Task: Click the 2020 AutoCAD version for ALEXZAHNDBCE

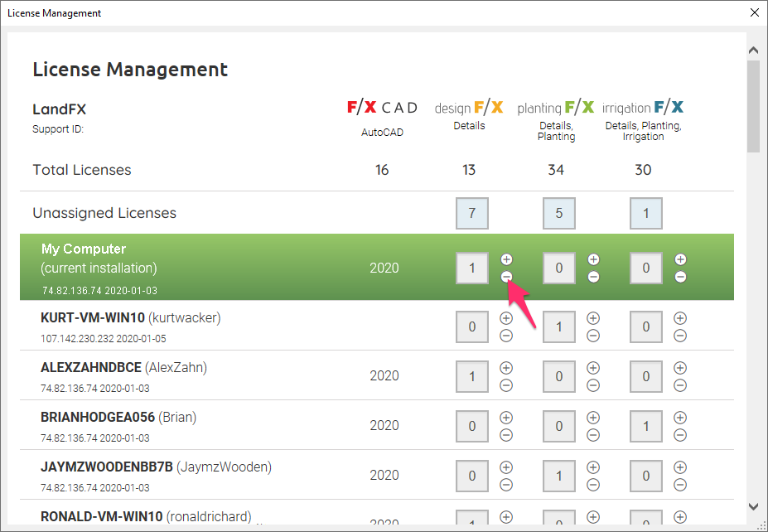Action: click(384, 375)
